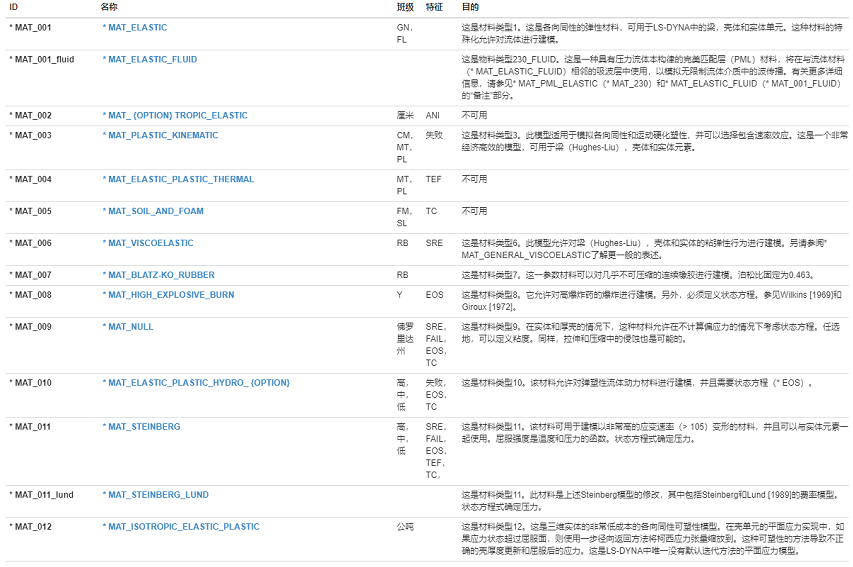Click the 目的 column header

coord(470,7)
